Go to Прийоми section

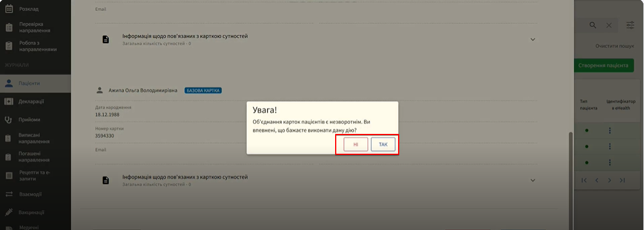pyautogui.click(x=36, y=120)
